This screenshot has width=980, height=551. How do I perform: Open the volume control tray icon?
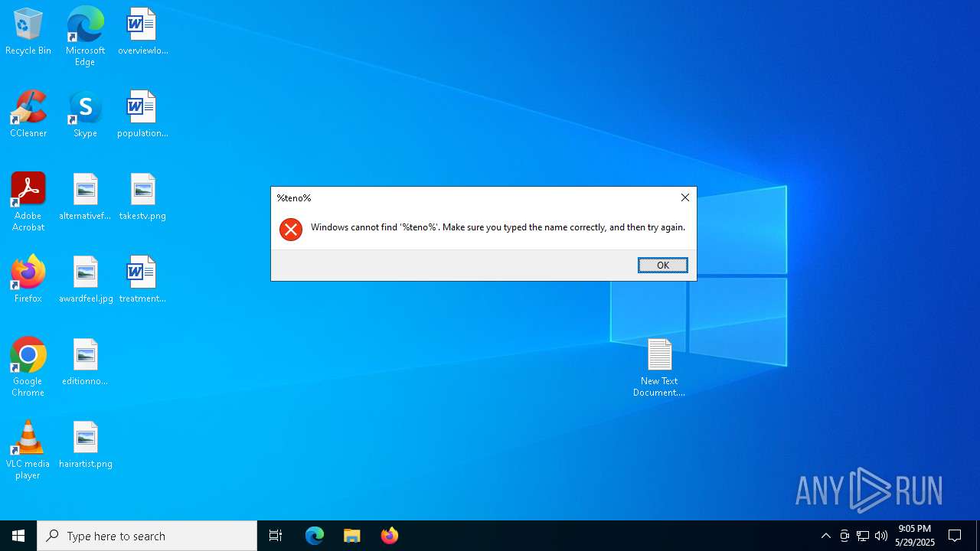(881, 536)
